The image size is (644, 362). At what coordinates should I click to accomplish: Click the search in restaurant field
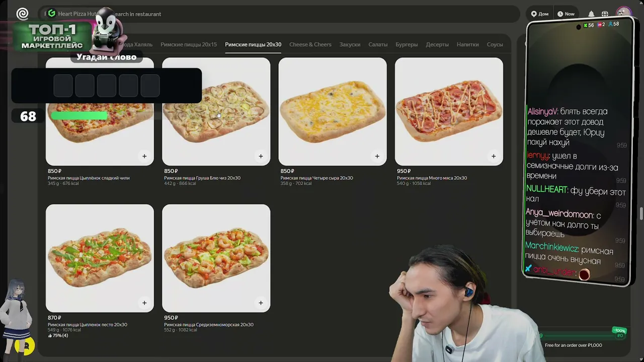point(279,14)
